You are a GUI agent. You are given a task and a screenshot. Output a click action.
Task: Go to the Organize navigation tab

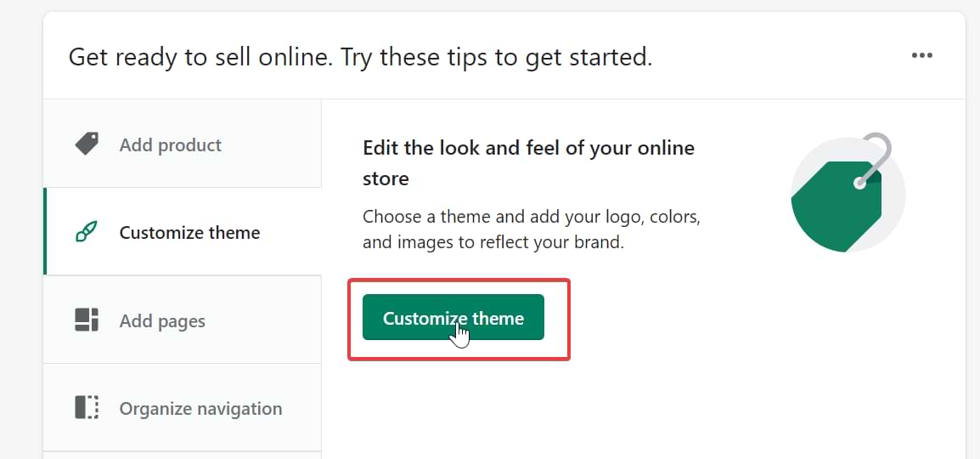click(200, 409)
